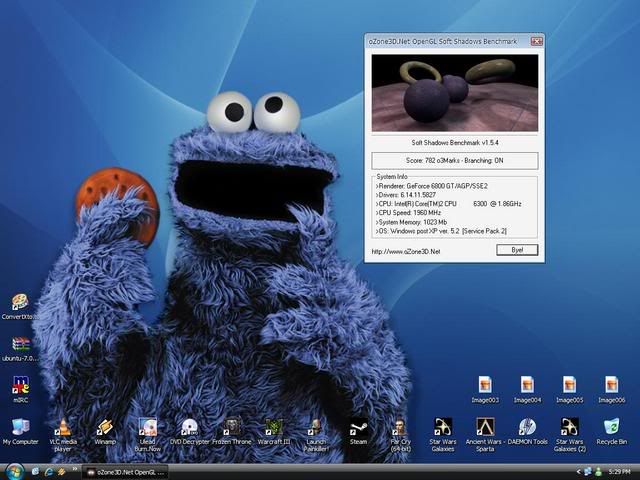Screen dimensions: 640x480
Task: Show hidden system tray icons
Action: pos(578,472)
